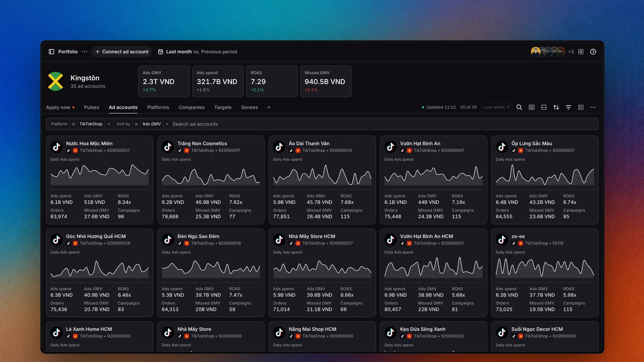The height and width of the screenshot is (362, 644).
Task: Toggle the sidebar panel icon beside Portfolio
Action: point(52,51)
